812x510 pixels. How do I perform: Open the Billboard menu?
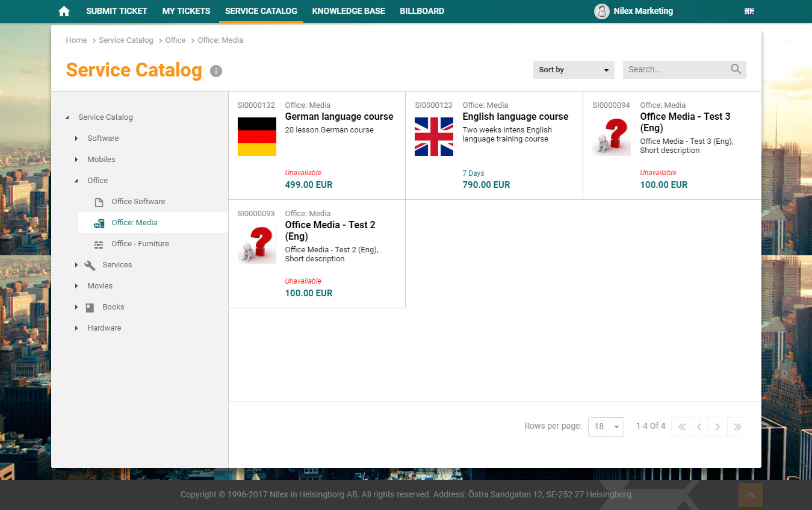coord(422,11)
